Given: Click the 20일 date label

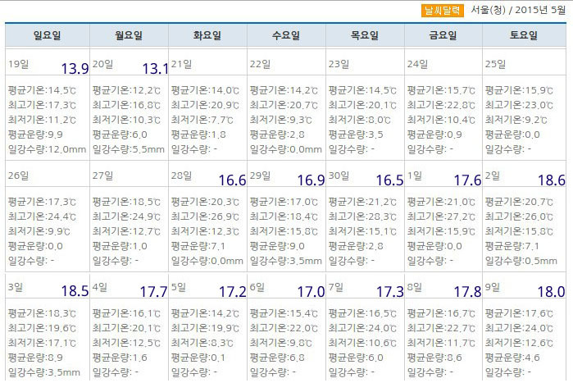Looking at the screenshot, I should 102,64.
